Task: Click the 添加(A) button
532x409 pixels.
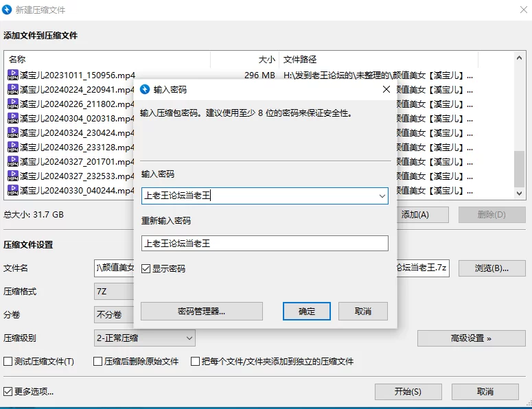Action: (422, 215)
